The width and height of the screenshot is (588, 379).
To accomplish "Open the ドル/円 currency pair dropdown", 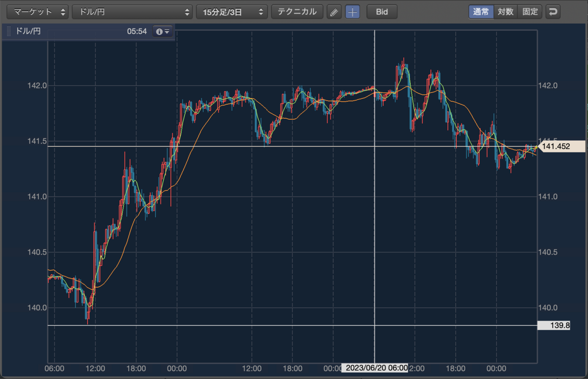I will pyautogui.click(x=132, y=12).
